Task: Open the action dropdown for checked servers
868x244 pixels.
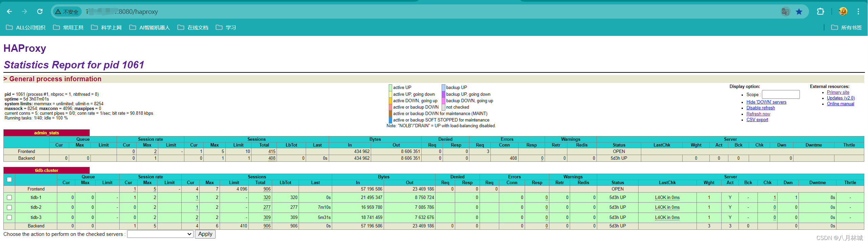Action: [160, 234]
